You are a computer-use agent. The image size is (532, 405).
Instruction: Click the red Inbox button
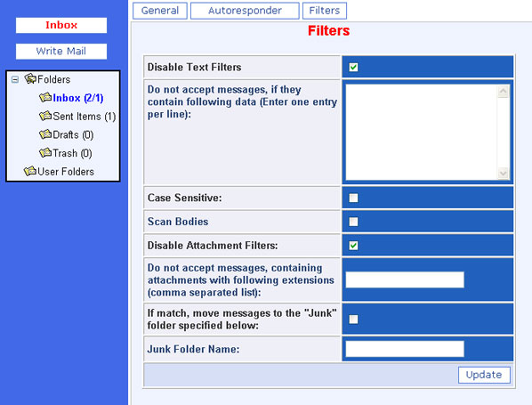61,25
